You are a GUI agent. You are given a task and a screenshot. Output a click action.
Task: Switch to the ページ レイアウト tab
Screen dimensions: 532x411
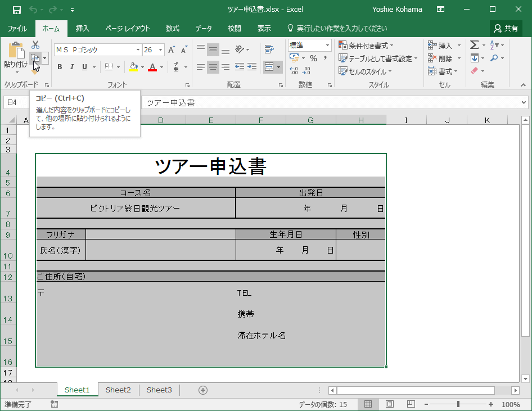pos(127,29)
